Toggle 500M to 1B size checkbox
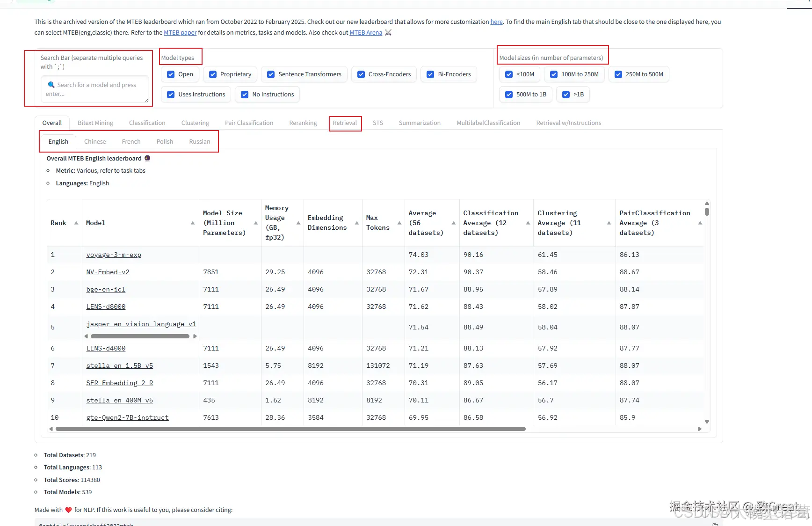Image resolution: width=812 pixels, height=526 pixels. (509, 95)
